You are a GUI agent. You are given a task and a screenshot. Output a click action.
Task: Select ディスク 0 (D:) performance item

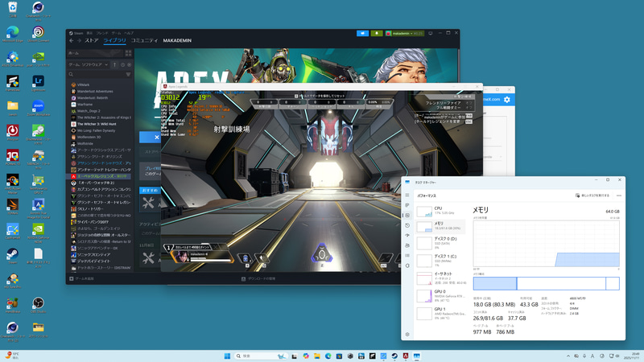click(440, 243)
